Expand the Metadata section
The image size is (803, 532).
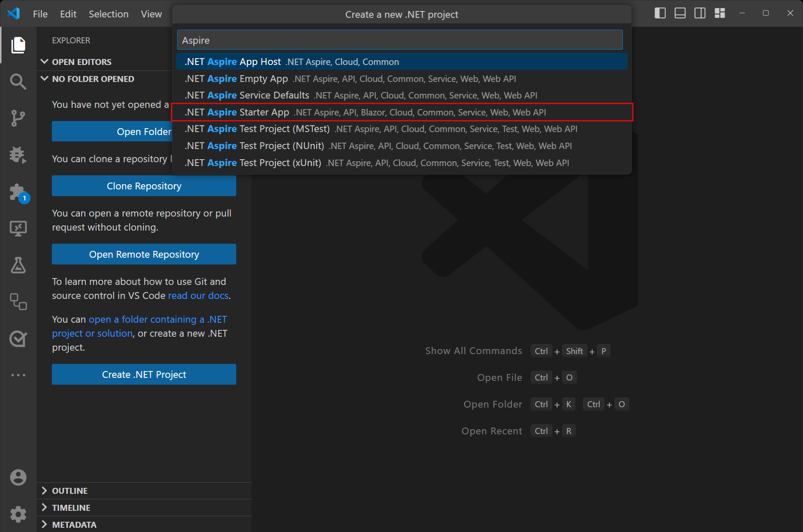click(x=144, y=525)
